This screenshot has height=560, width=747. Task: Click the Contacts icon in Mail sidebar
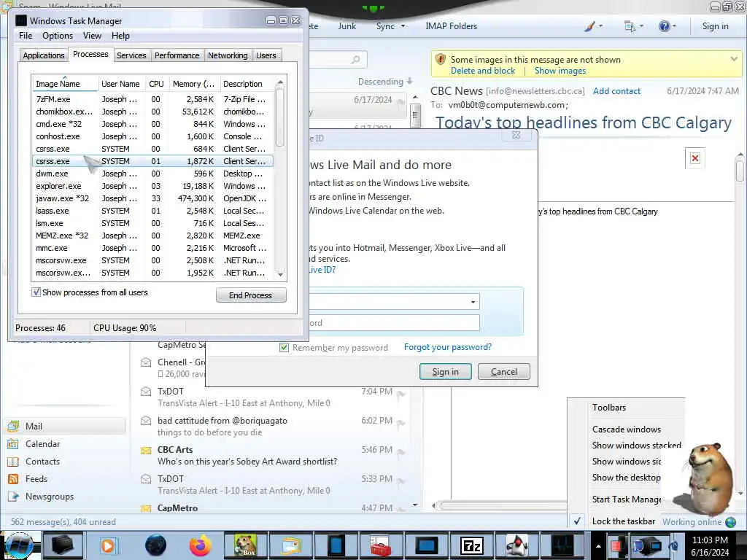13,462
